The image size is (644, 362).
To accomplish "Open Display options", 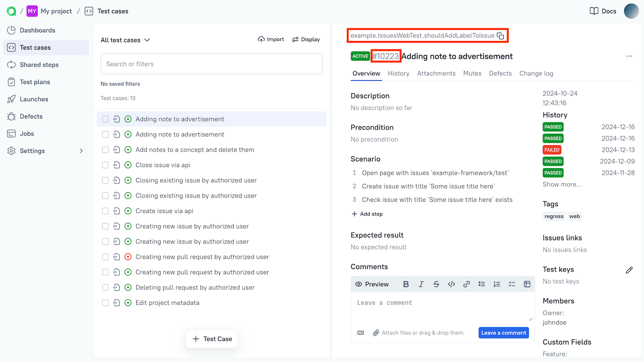I will [x=305, y=39].
